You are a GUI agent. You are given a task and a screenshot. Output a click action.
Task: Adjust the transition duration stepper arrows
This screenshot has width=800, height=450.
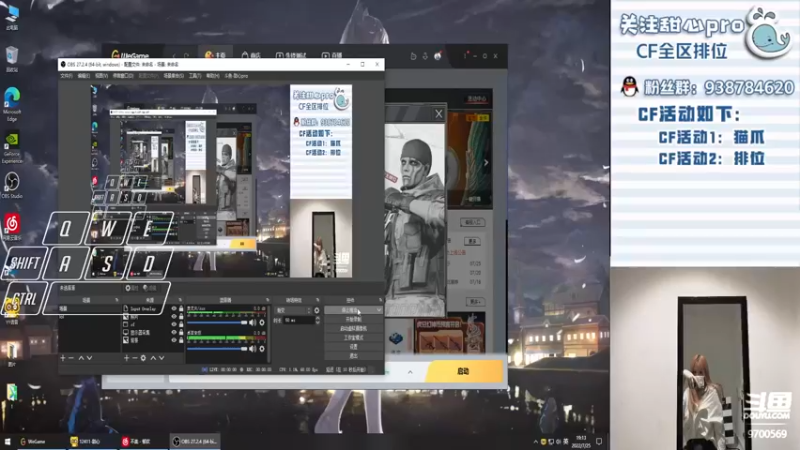tap(317, 320)
